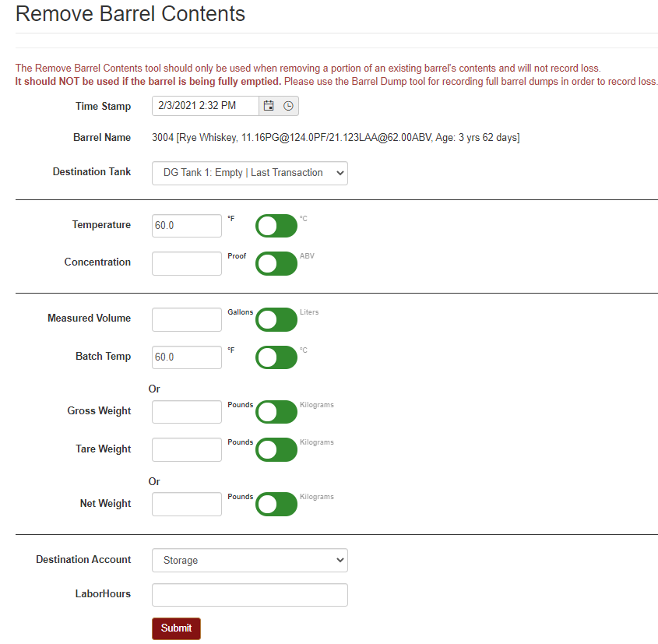
Task: Focus the LaborHours input box
Action: click(x=249, y=594)
